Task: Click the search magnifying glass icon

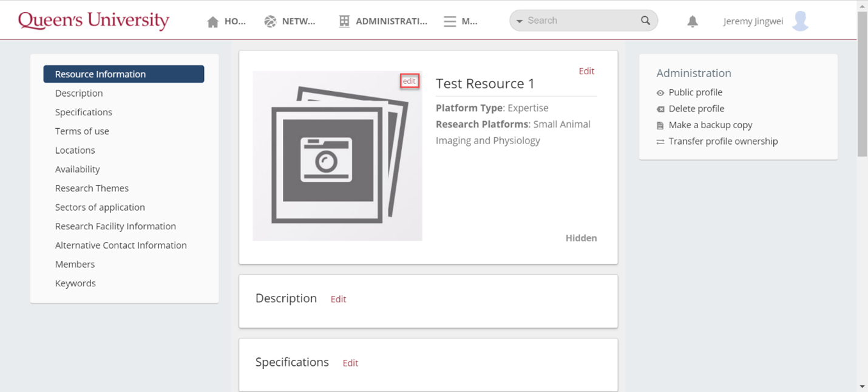Action: pos(645,21)
